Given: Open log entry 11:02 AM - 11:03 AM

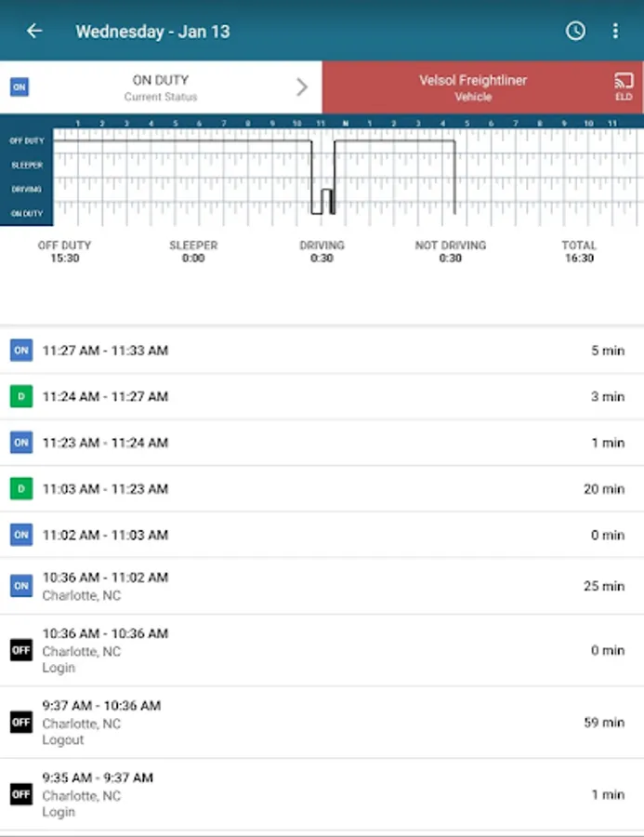Looking at the screenshot, I should tap(322, 535).
